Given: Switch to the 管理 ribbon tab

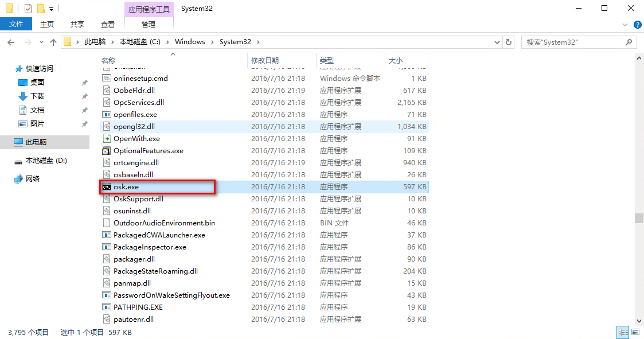Looking at the screenshot, I should [149, 24].
